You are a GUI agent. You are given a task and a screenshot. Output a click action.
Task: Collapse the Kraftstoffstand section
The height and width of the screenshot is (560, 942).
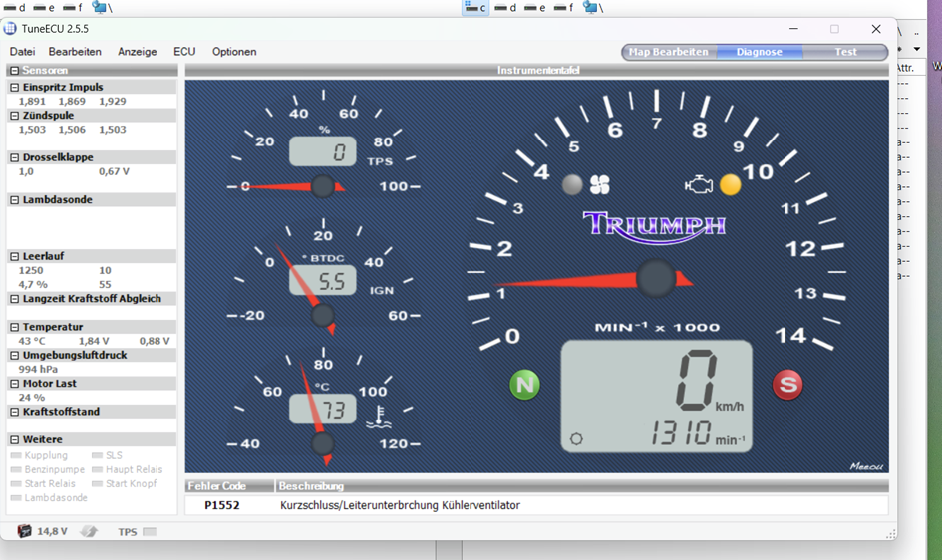pos(14,412)
